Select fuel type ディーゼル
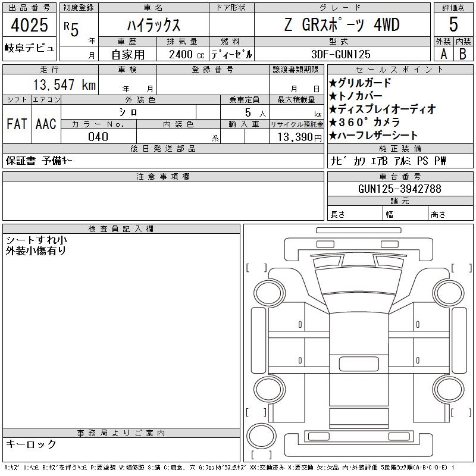Image resolution: width=476 pixels, height=476 pixels. pyautogui.click(x=231, y=55)
